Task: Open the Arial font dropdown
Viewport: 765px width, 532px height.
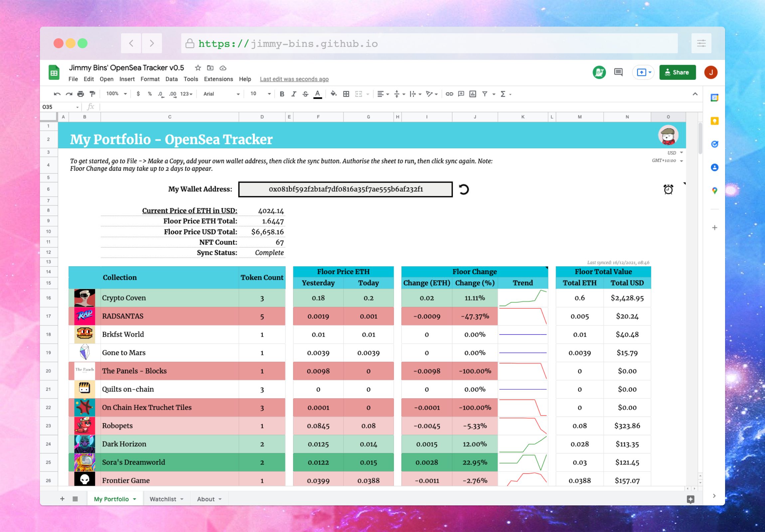Action: (x=221, y=94)
